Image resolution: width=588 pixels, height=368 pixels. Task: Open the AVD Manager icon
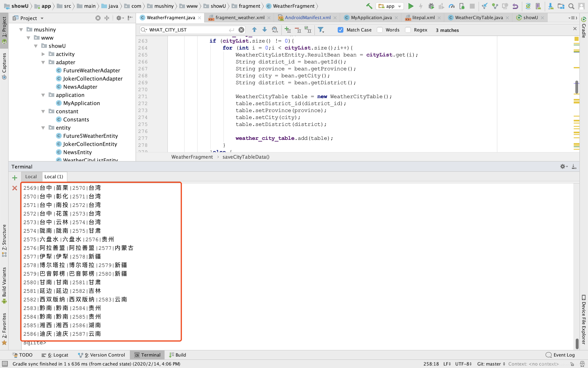pos(538,6)
